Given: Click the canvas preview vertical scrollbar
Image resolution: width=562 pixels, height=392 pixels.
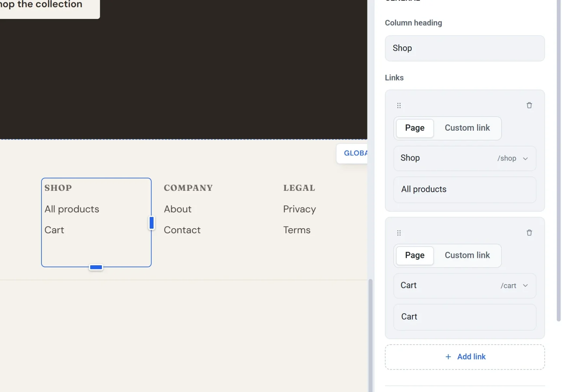Looking at the screenshot, I should coord(370,335).
